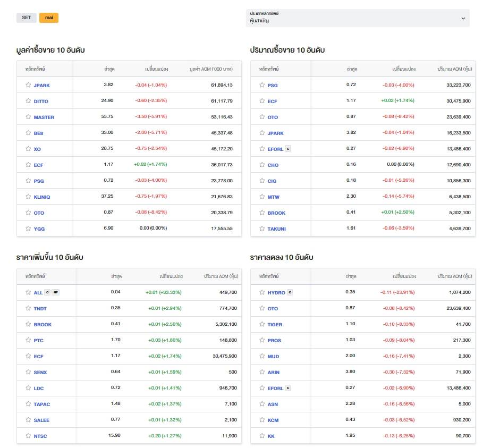Screen dimensions: 491x448
Task: View the KCM stock page
Action: pos(273,420)
